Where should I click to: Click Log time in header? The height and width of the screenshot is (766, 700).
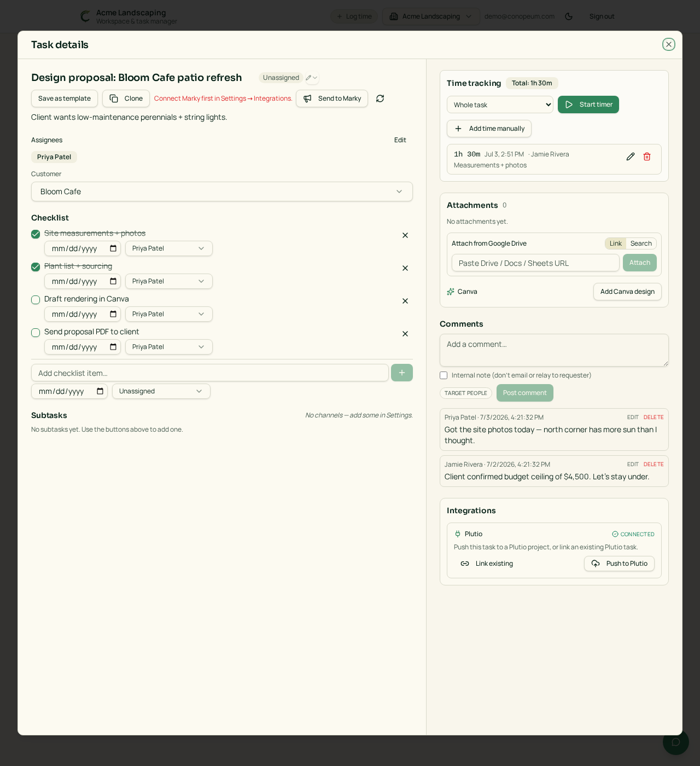tap(354, 16)
